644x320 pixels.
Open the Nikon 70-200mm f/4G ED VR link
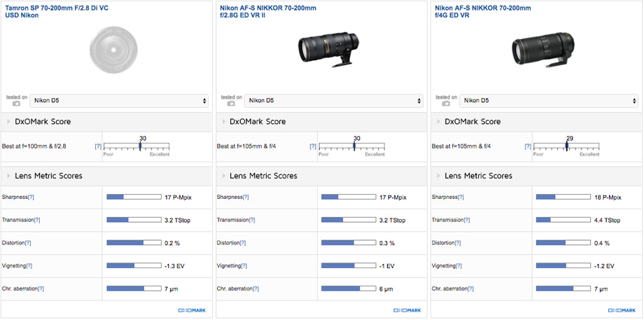coord(483,12)
